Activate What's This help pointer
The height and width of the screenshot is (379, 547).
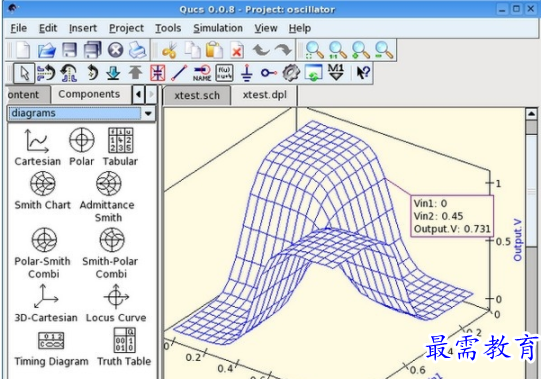pyautogui.click(x=363, y=73)
